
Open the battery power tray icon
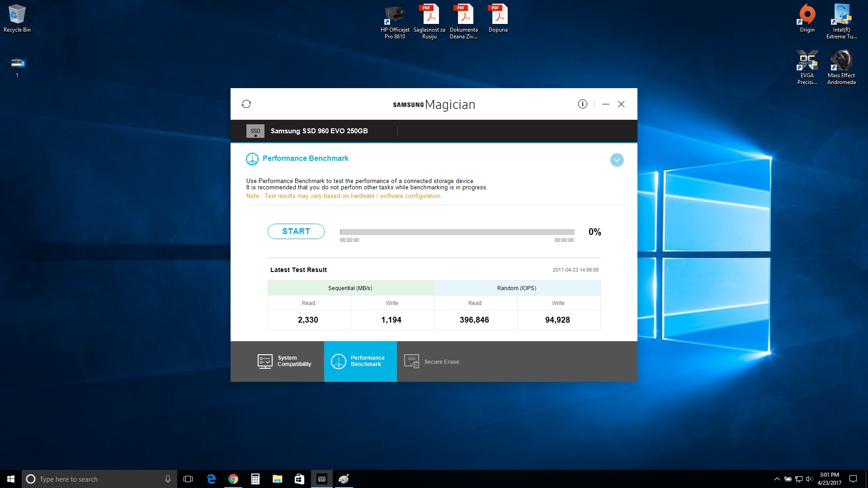[x=788, y=479]
